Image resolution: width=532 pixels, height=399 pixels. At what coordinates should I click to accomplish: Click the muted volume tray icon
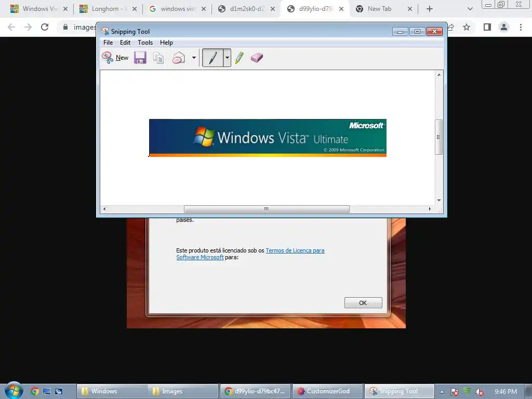[480, 392]
